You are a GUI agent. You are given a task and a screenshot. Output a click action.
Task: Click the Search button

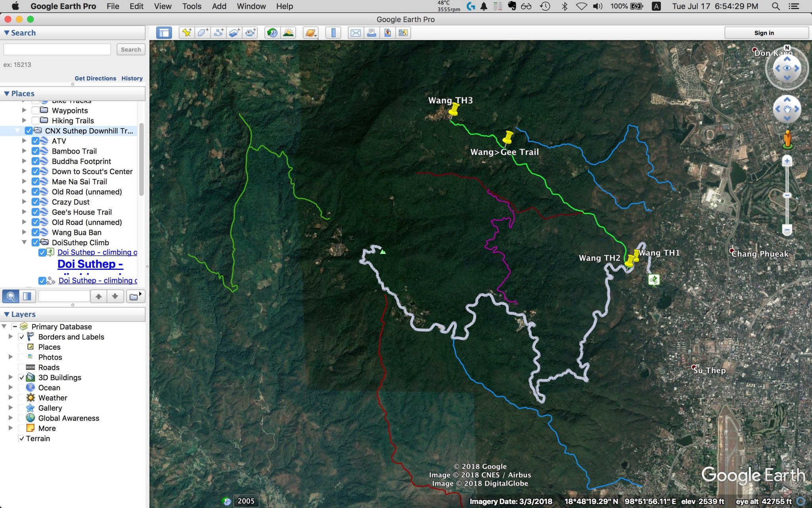131,50
